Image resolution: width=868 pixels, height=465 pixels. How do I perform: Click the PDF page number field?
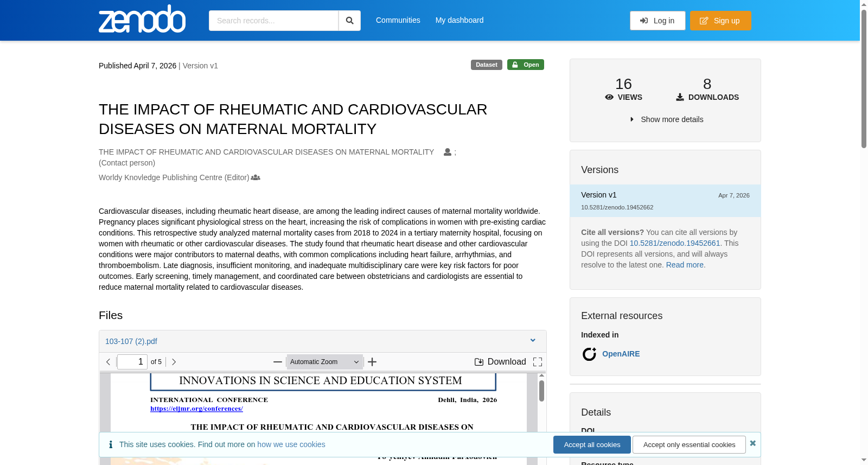coord(132,362)
